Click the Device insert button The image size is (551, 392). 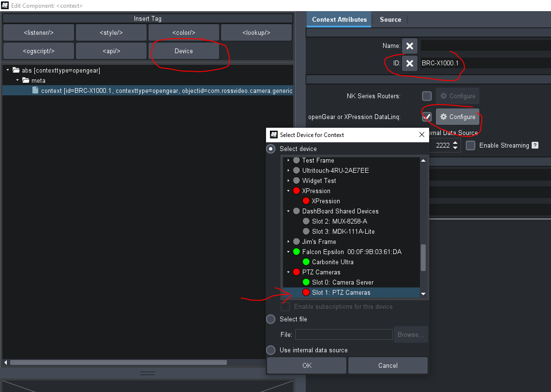184,51
